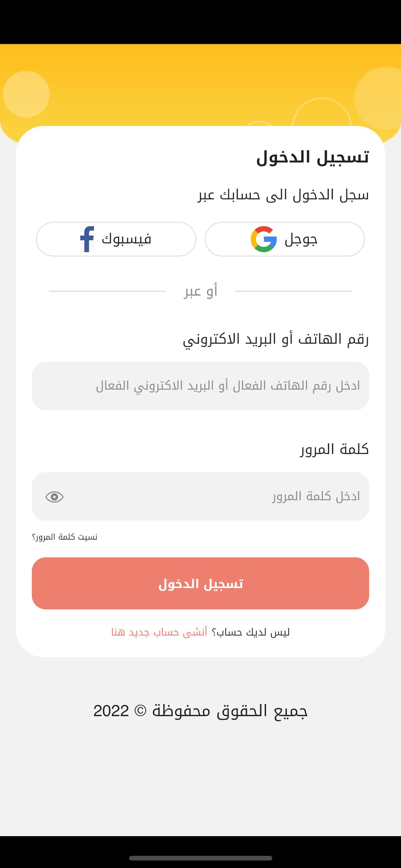Tap the red تسجيل الدخول button
Image resolution: width=401 pixels, height=868 pixels.
(x=200, y=583)
